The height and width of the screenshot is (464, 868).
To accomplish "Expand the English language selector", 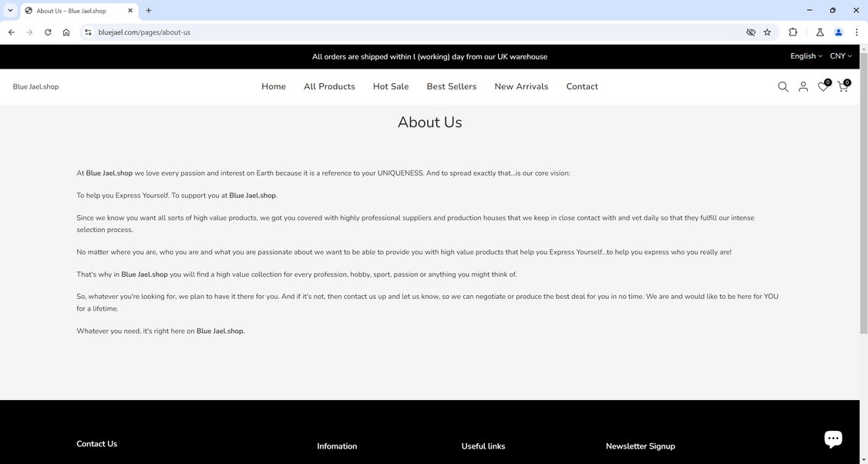I will pyautogui.click(x=806, y=56).
